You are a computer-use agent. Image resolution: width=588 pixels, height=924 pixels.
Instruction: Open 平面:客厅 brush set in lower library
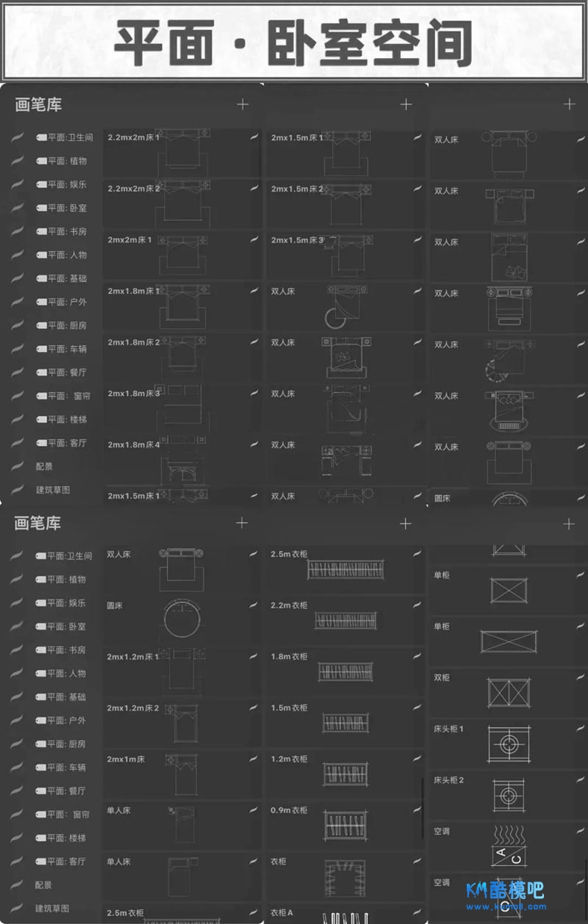66,861
